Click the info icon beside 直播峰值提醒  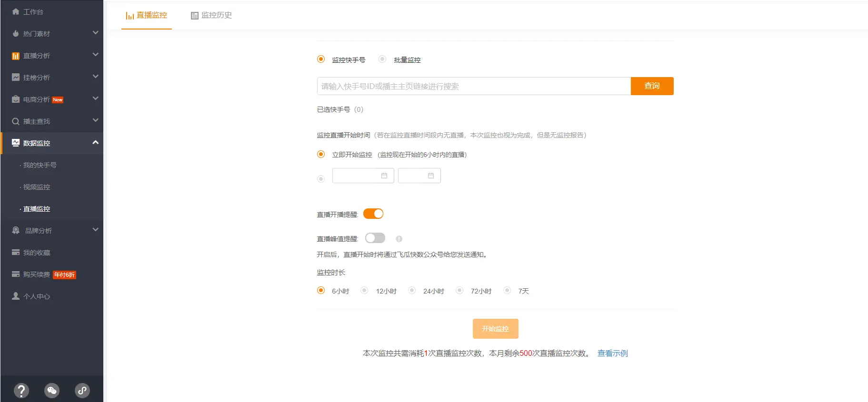399,239
